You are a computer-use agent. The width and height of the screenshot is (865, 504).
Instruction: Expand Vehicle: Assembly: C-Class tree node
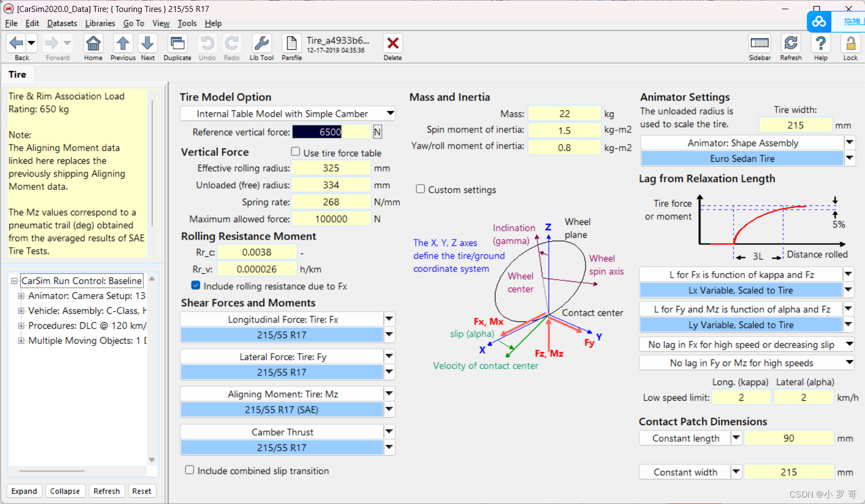[21, 311]
